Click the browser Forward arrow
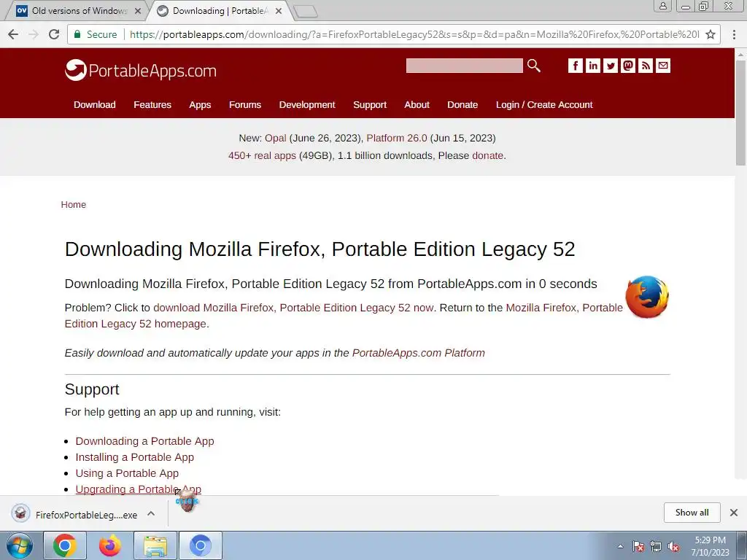 (x=34, y=34)
